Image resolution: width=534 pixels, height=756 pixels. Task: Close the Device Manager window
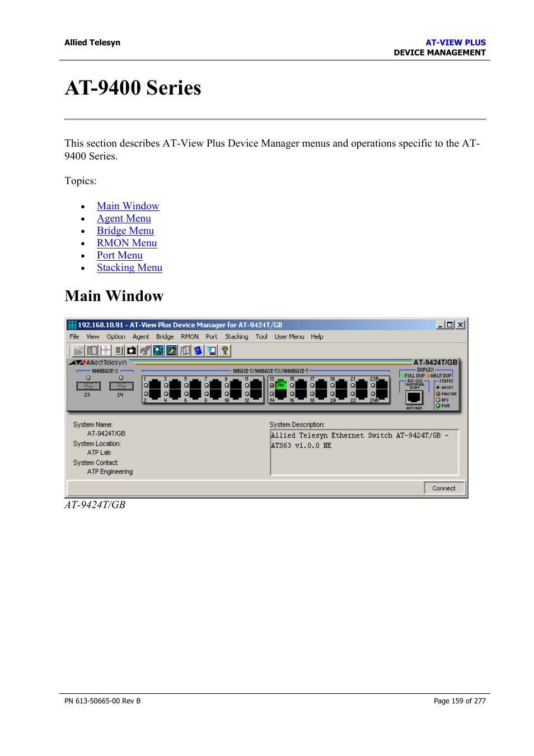point(460,325)
